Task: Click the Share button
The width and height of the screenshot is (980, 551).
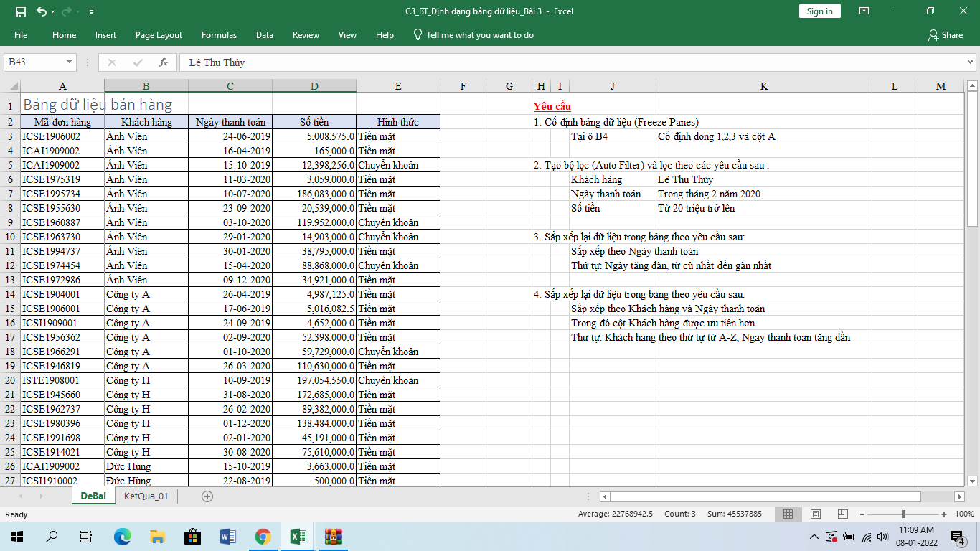Action: [945, 35]
